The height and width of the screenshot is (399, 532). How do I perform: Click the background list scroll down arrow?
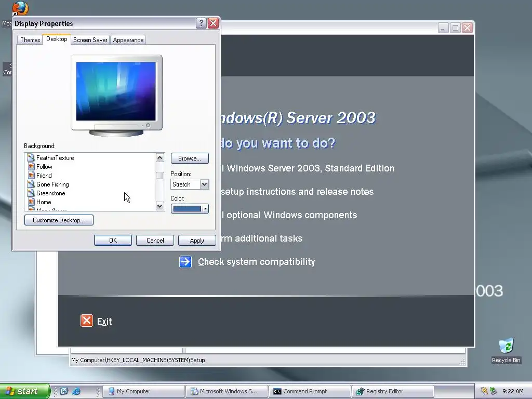coord(160,206)
